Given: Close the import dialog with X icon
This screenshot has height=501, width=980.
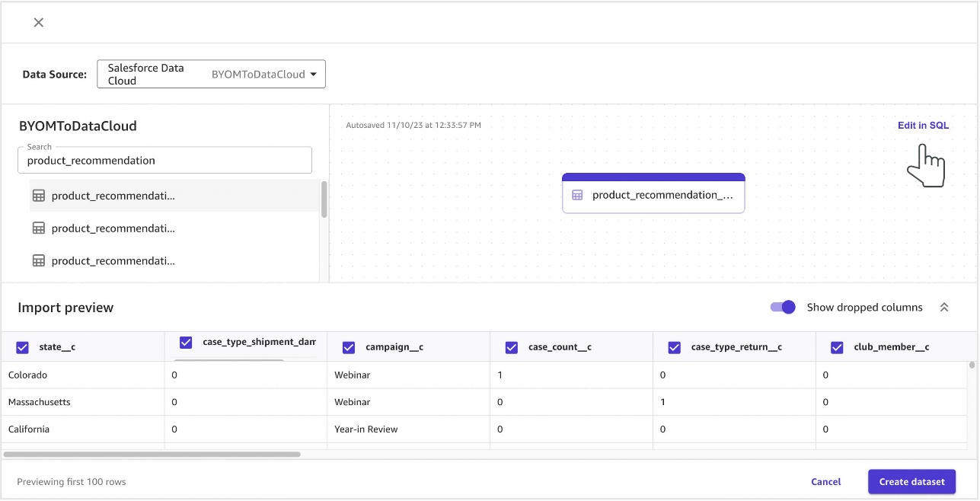Looking at the screenshot, I should click(x=39, y=23).
